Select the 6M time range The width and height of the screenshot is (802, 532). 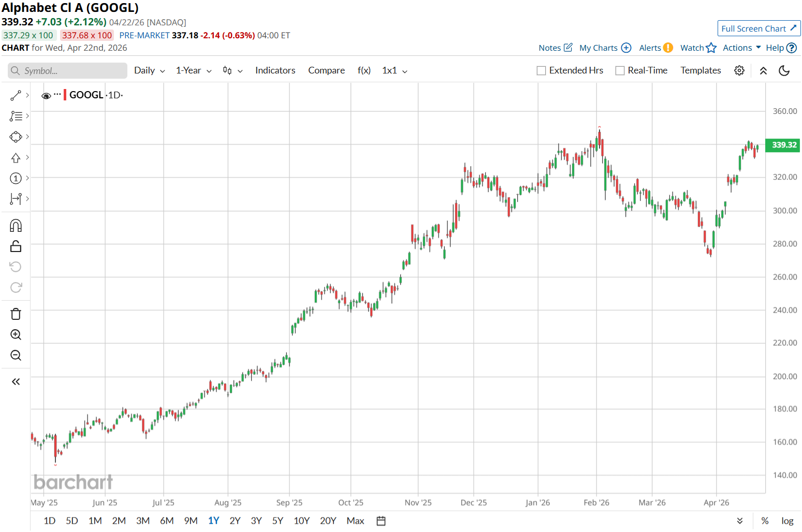(x=167, y=521)
